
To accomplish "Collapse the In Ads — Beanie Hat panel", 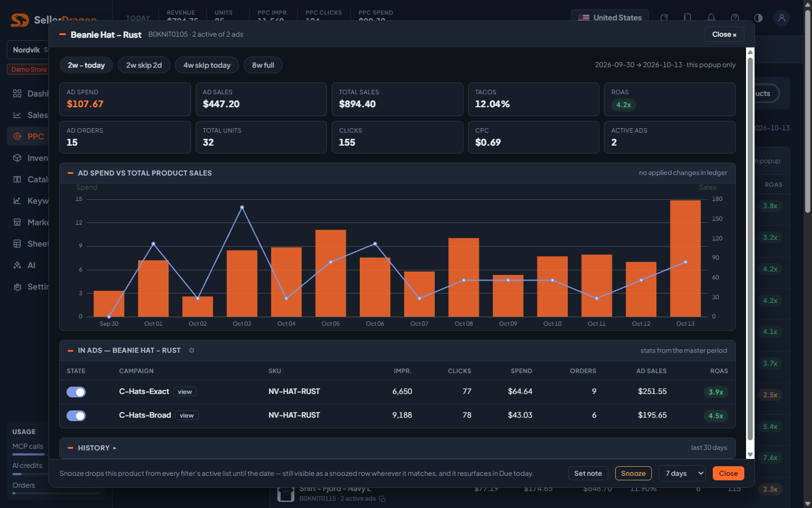I will (70, 351).
